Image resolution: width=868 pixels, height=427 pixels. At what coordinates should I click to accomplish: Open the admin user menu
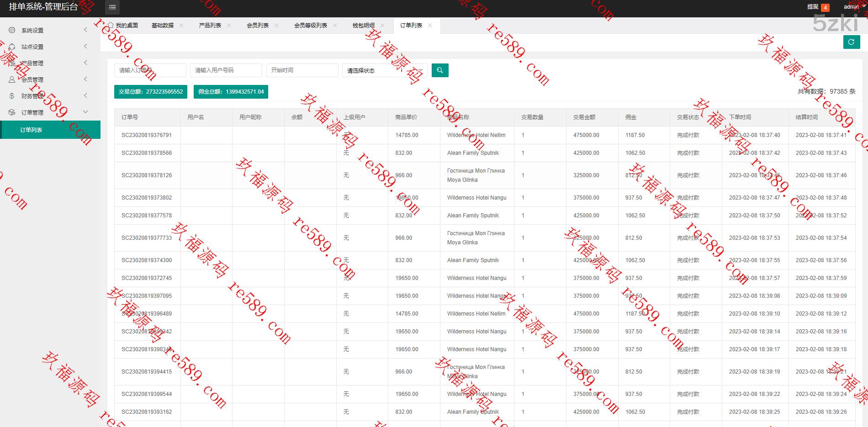(x=852, y=7)
